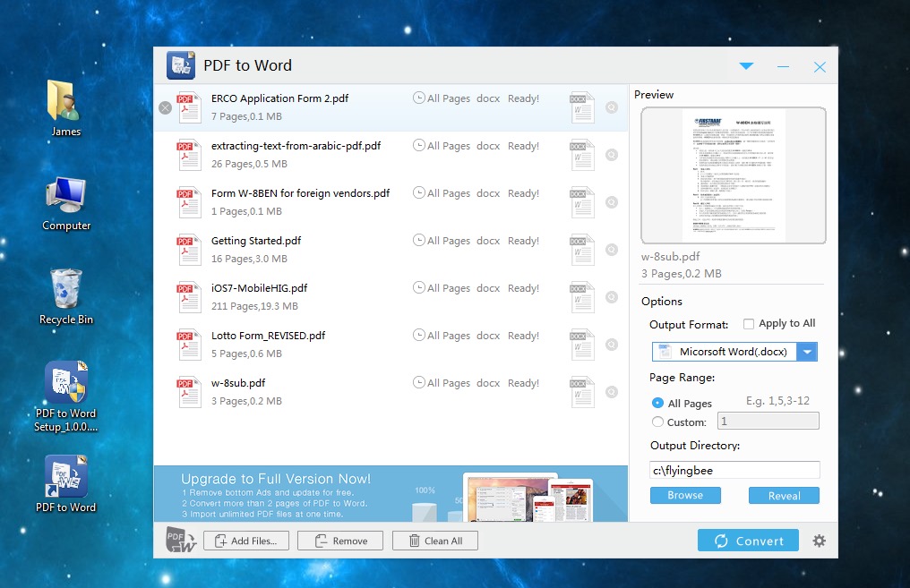Click the "26 Pages,0.5 MB" text
Screen dimensions: 910x588
[x=249, y=164]
